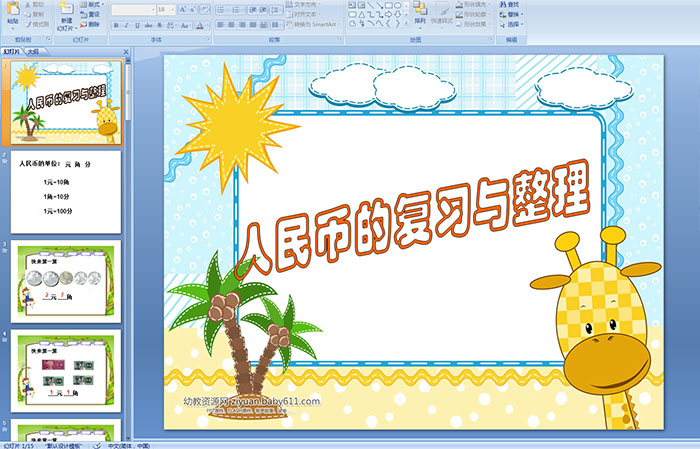Close the slides thumbnail pane

tap(126, 52)
